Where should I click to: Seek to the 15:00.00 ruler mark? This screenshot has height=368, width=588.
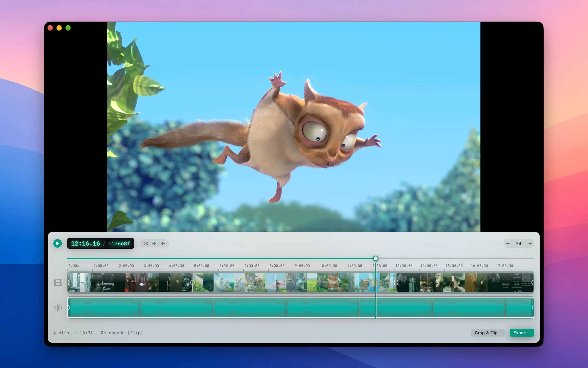point(454,266)
